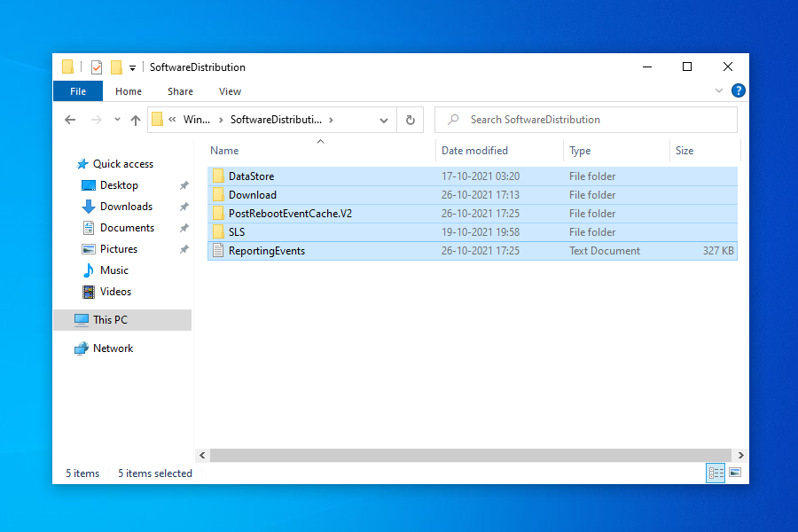The image size is (798, 532).
Task: Switch to the View ribbon tab
Action: pyautogui.click(x=230, y=91)
